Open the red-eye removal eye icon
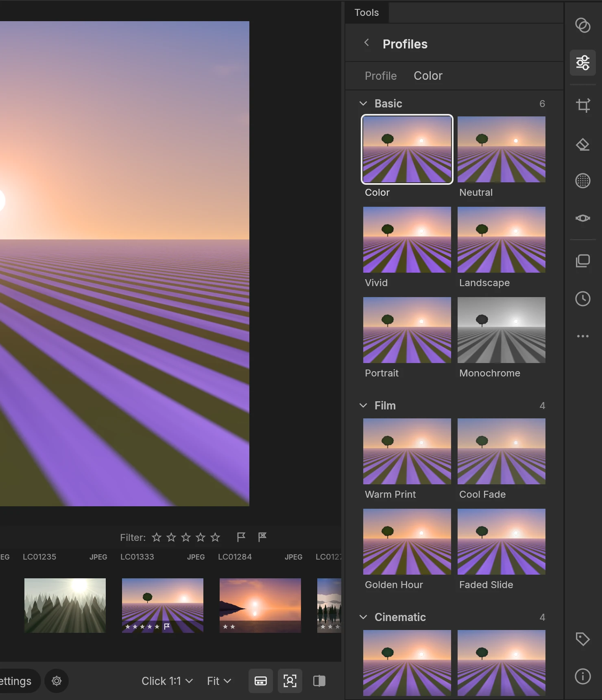Image resolution: width=602 pixels, height=700 pixels. pos(583,218)
